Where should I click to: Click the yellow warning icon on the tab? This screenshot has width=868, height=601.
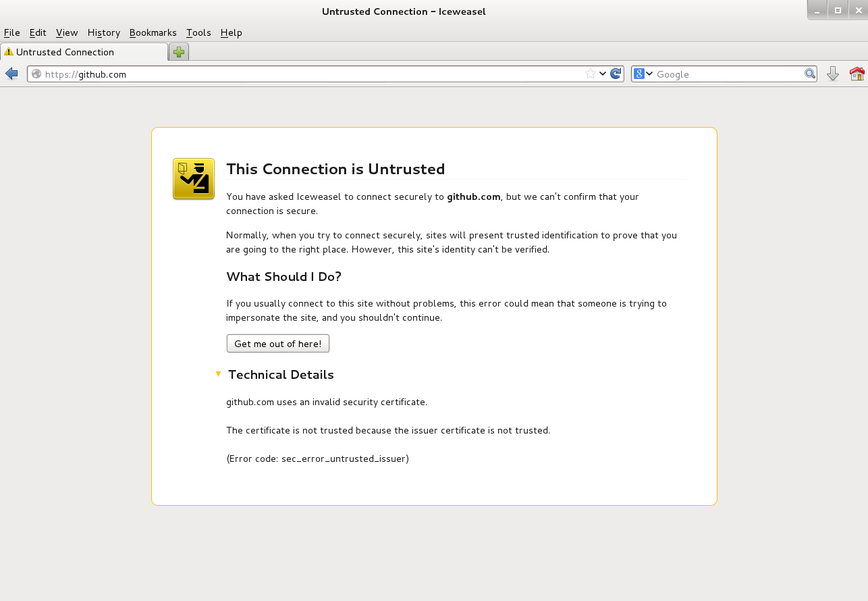(x=9, y=52)
